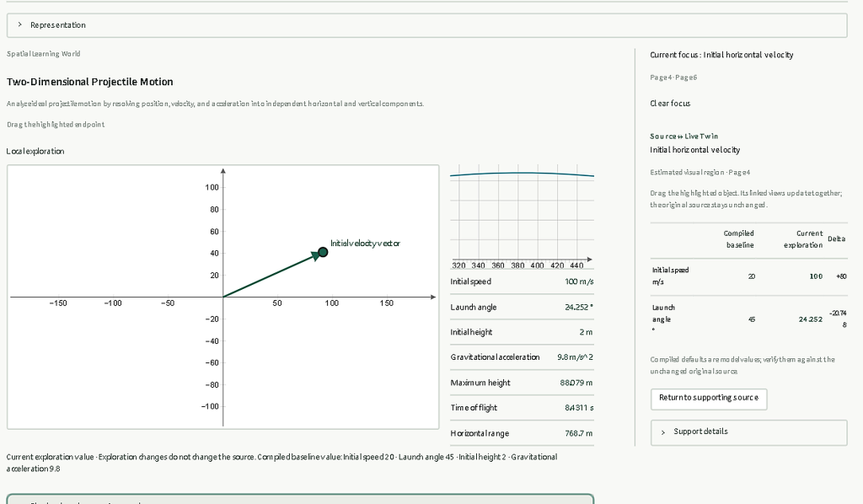863x504 pixels.
Task: Click the "Two-Dimensional Projectile Motion" heading
Action: [x=89, y=82]
